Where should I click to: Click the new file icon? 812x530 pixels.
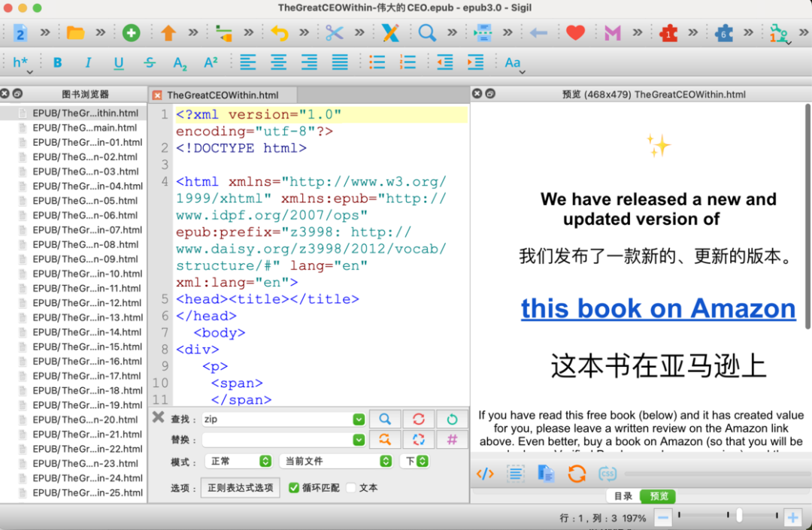(20, 33)
